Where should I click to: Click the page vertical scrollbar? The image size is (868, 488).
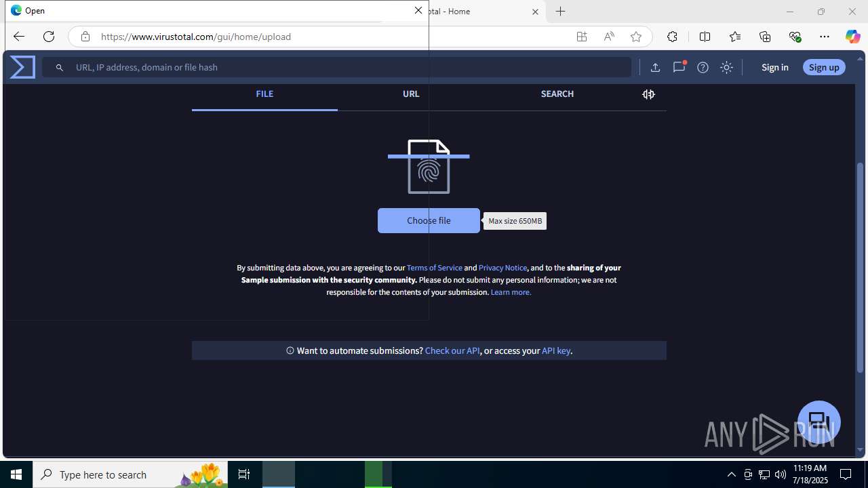coord(861,268)
